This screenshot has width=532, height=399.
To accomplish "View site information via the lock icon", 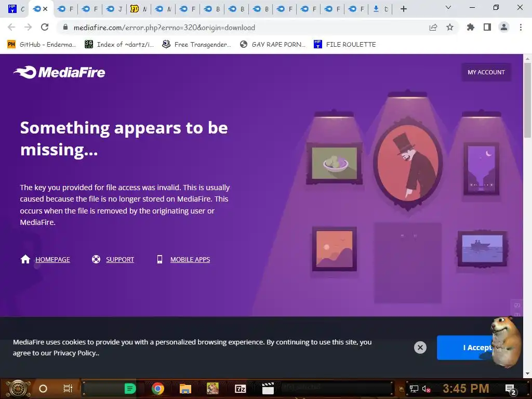I will click(x=65, y=27).
